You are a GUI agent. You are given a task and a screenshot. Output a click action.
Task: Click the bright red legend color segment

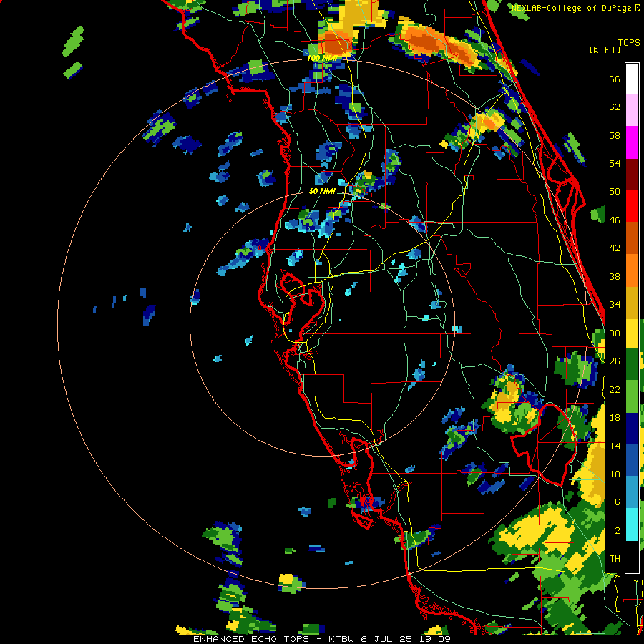coord(632,206)
